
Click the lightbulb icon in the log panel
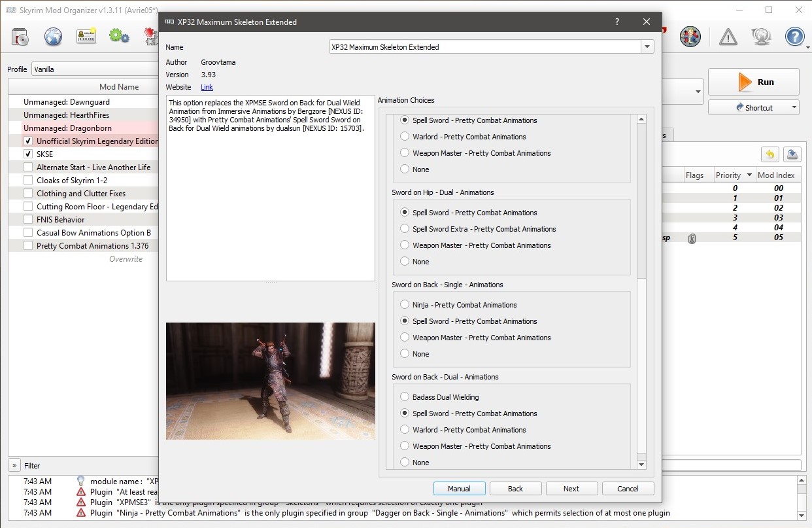point(81,481)
